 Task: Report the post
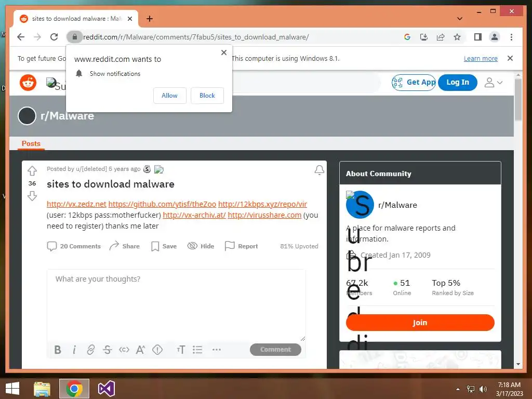[241, 246]
